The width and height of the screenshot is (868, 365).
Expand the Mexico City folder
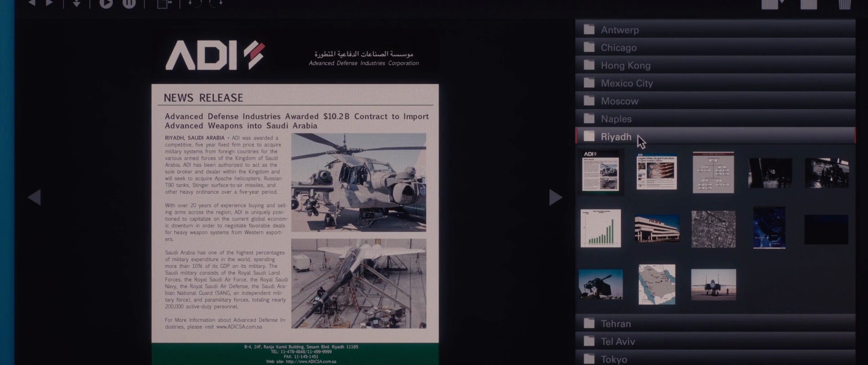715,83
